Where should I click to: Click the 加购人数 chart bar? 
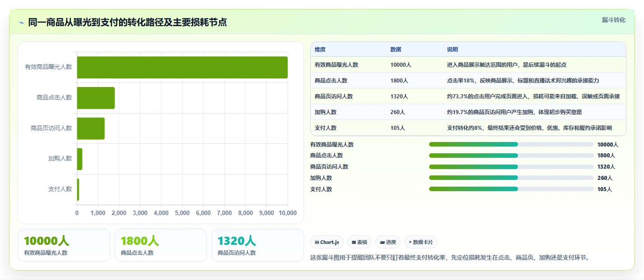(79, 159)
